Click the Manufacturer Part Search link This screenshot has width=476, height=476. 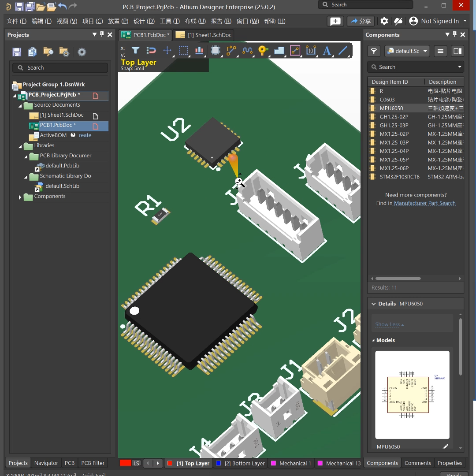click(424, 203)
